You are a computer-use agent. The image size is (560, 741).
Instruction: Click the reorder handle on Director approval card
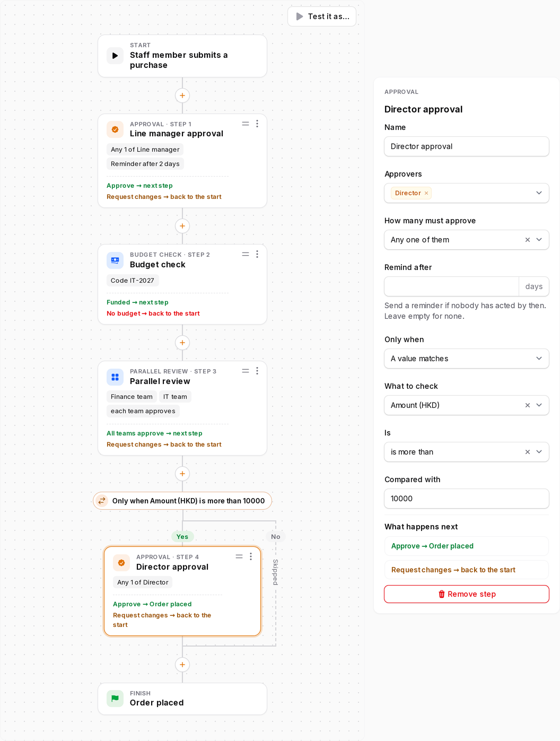pyautogui.click(x=239, y=556)
